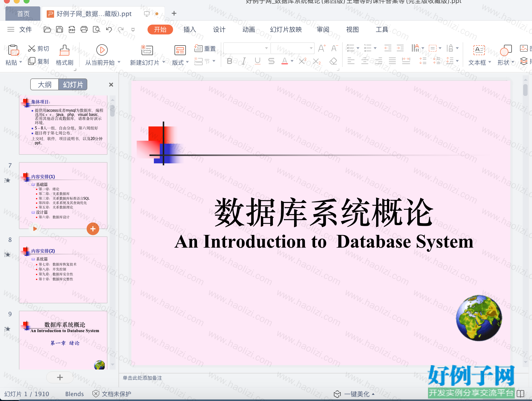This screenshot has width=532, height=401.
Task: Align text to the right
Action: 379,61
